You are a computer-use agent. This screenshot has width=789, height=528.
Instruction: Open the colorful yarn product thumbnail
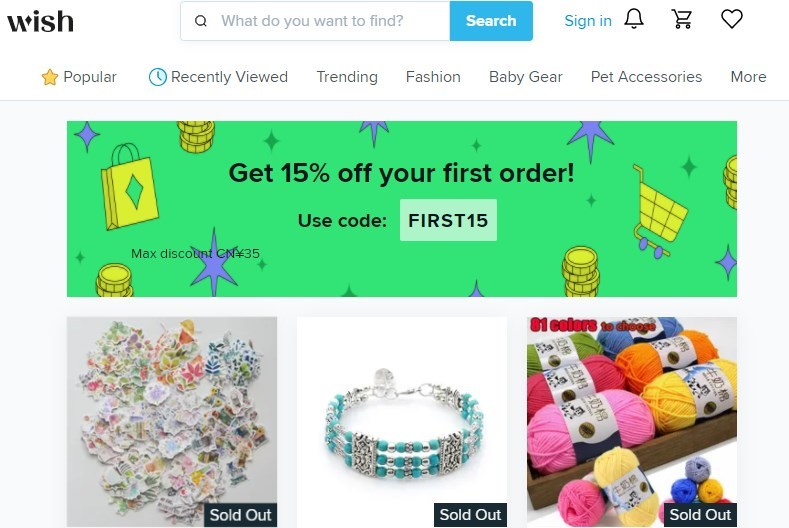click(x=632, y=422)
